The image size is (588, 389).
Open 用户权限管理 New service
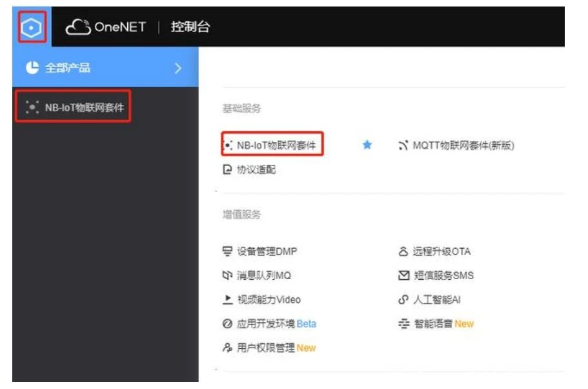276,348
